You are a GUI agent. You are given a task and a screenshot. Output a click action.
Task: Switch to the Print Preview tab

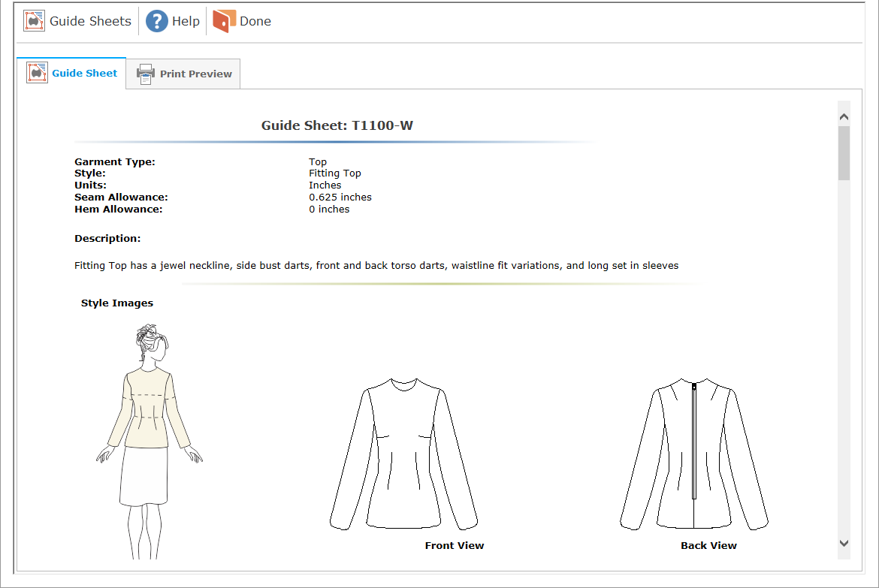[195, 74]
